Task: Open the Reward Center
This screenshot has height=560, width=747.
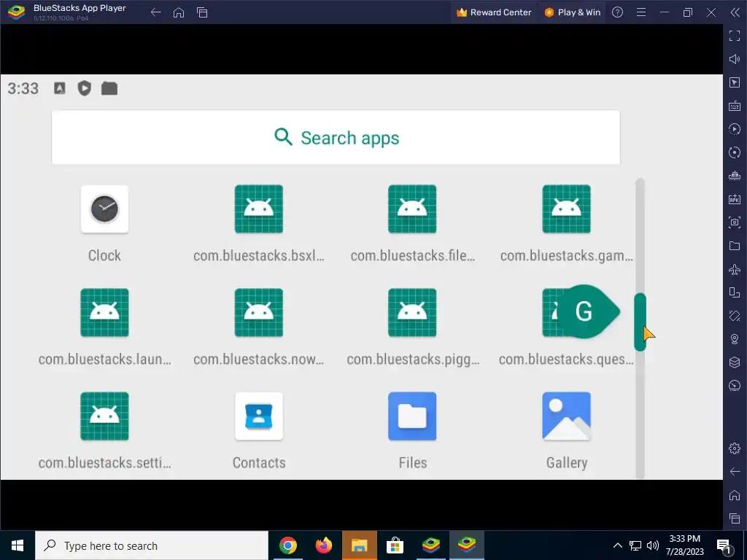Action: click(x=494, y=12)
